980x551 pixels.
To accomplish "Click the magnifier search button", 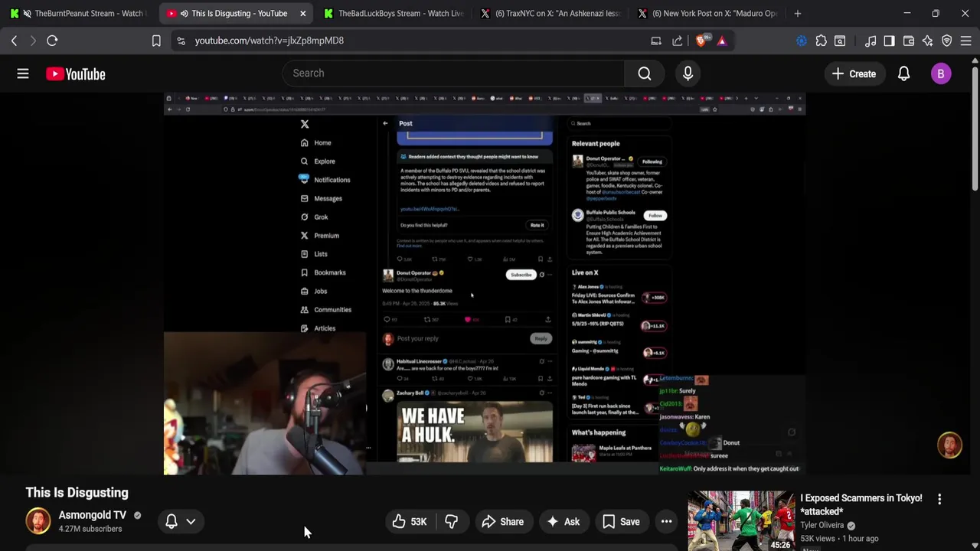I will tap(645, 73).
